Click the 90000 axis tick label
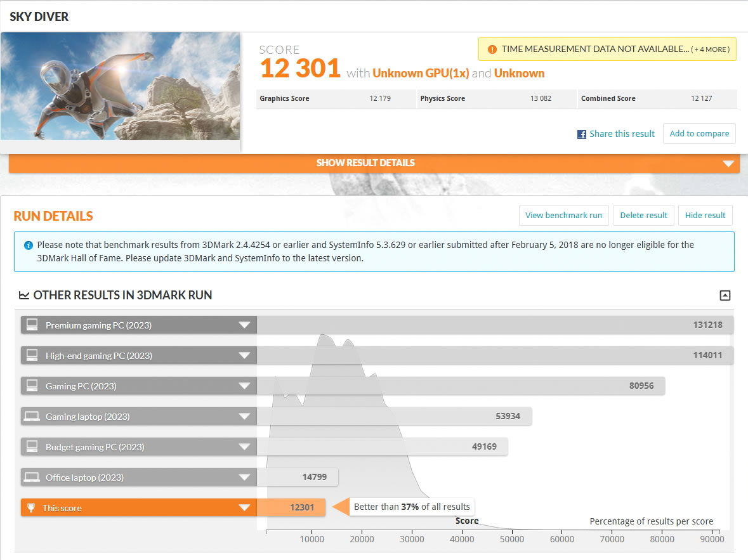This screenshot has width=748, height=560. [712, 539]
